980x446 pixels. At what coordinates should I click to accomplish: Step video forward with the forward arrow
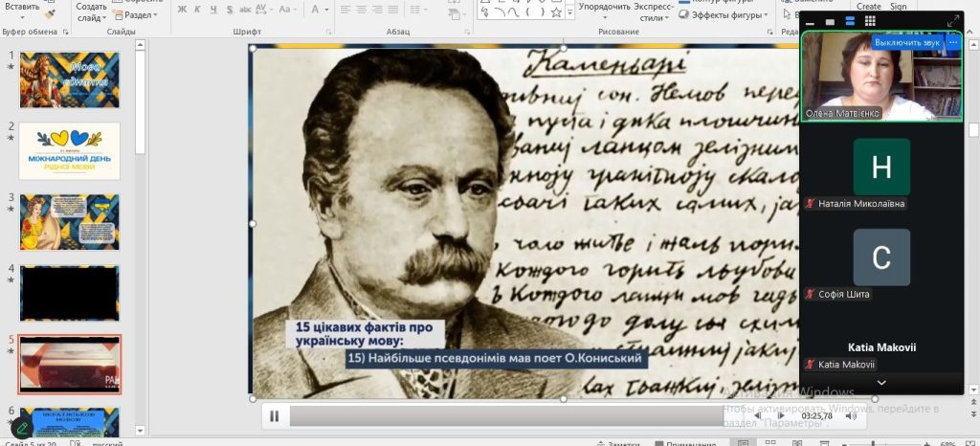coord(780,415)
